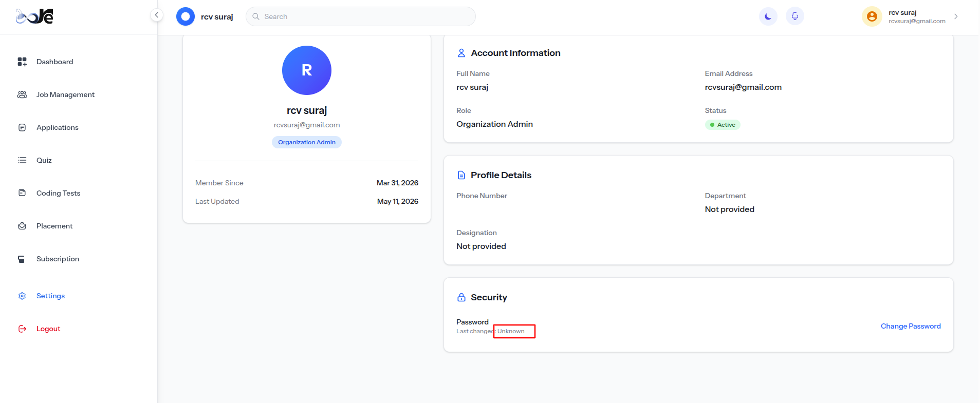Go to Placement menu item
This screenshot has width=980, height=403.
pos(54,226)
